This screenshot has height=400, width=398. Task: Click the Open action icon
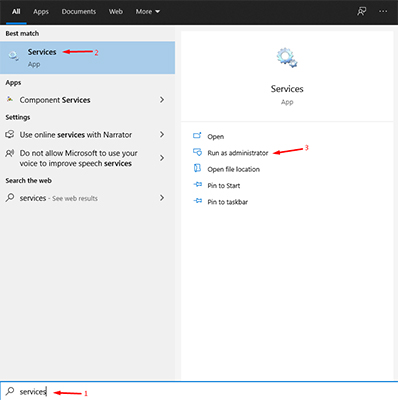pos(197,135)
